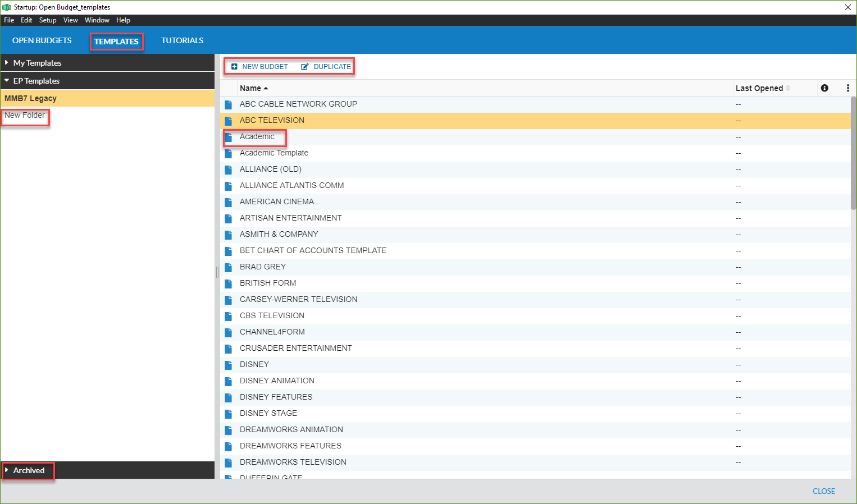Viewport: 857px width, 504px height.
Task: Select the ASMITH & COMPANY template name
Action: pos(279,234)
